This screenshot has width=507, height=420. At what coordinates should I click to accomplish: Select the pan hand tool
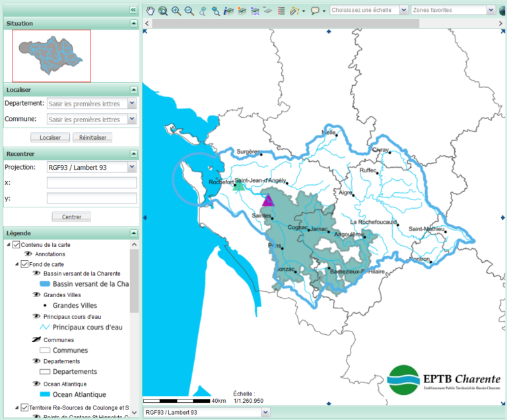pyautogui.click(x=151, y=11)
